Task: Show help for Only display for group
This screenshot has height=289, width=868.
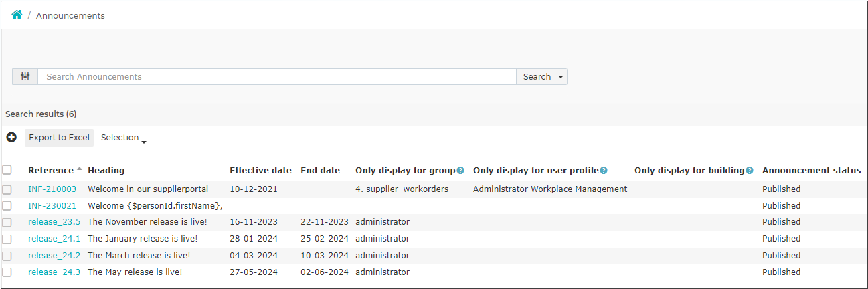Action: coord(460,171)
